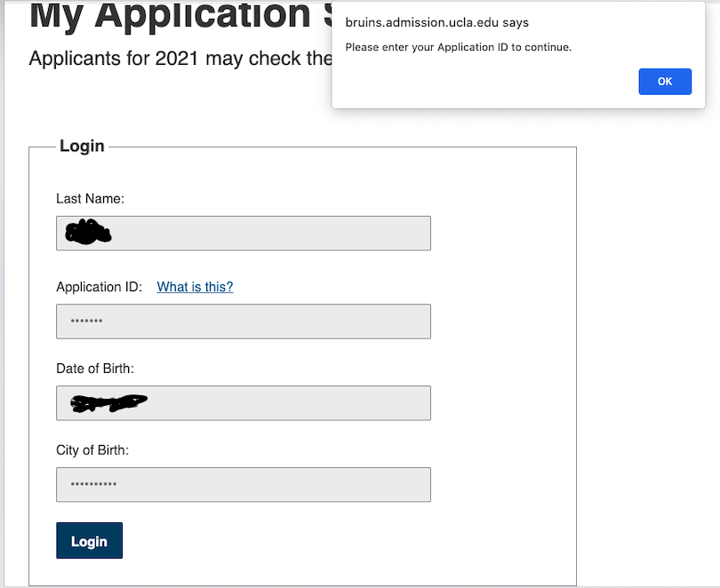
Task: Select the 'City of Birth:' label
Action: point(92,450)
